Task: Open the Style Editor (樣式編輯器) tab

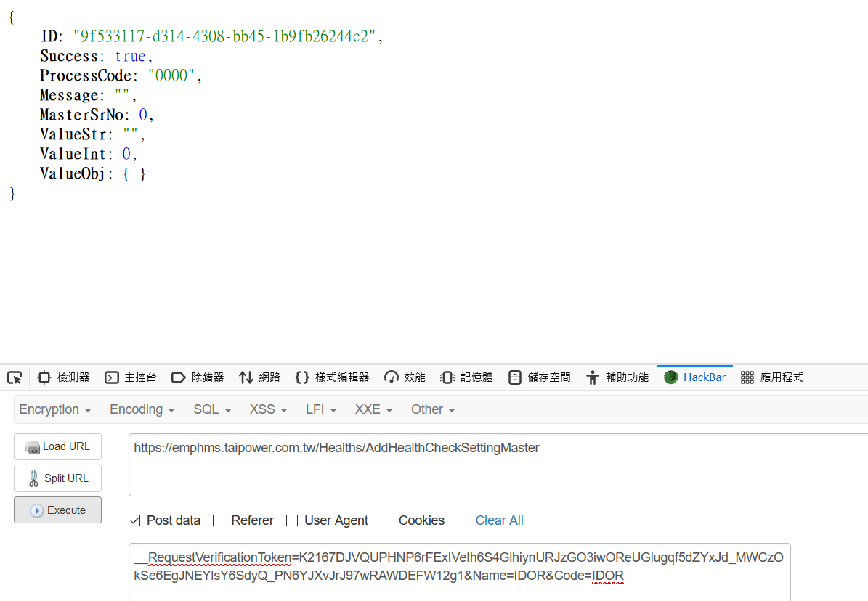Action: click(x=332, y=377)
